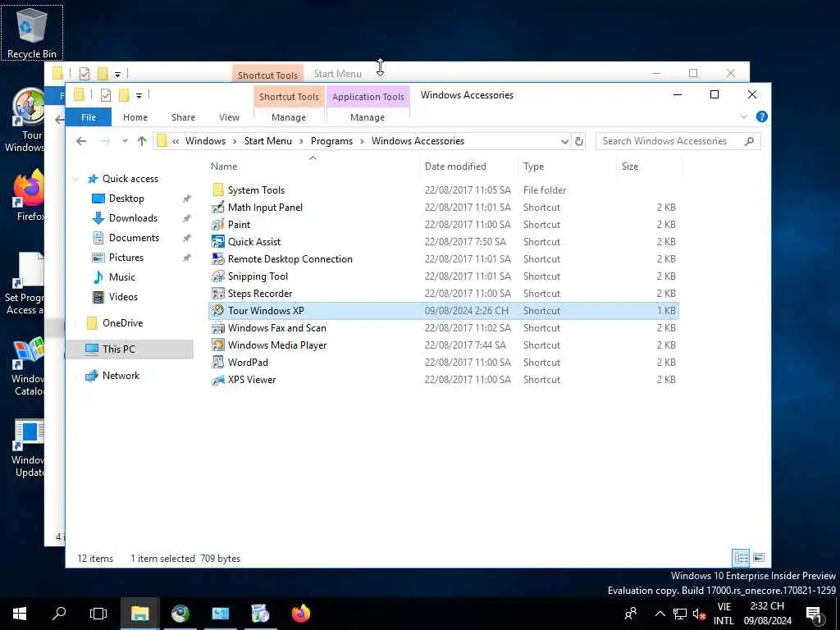
Task: Select Music in the navigation pane
Action: tap(121, 277)
